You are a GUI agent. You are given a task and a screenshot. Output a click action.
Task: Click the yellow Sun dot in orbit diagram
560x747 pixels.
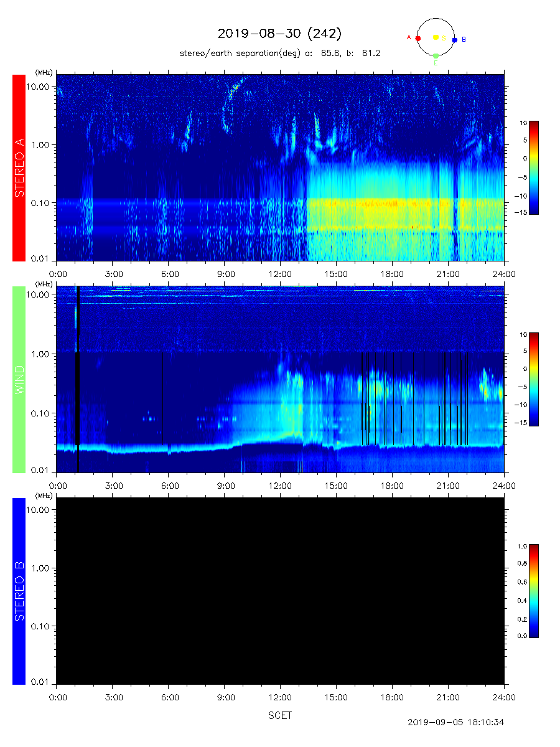(x=436, y=37)
